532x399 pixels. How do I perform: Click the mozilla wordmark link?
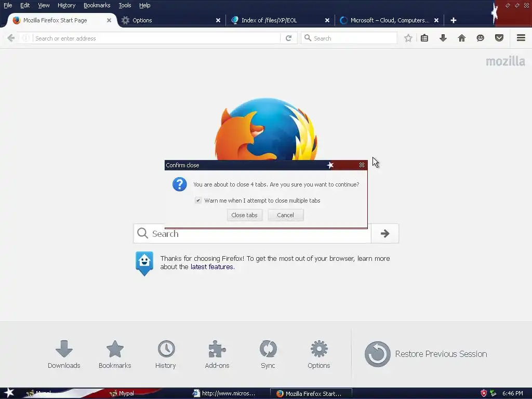coord(505,61)
